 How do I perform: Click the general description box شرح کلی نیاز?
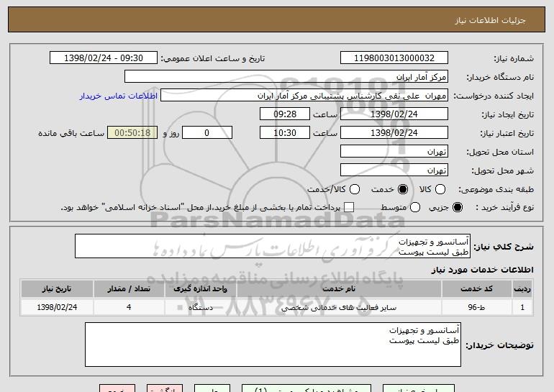(273, 246)
